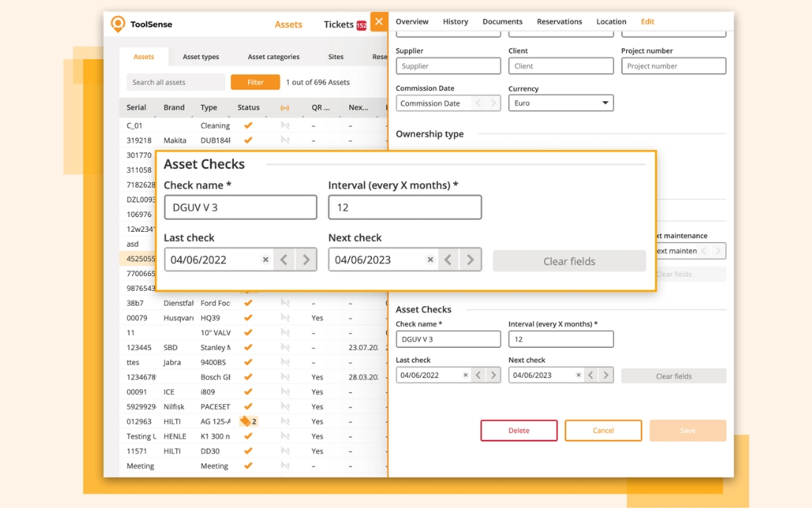The image size is (812, 508).
Task: Click status checkmark for Makita DUB184 row
Action: tap(248, 140)
